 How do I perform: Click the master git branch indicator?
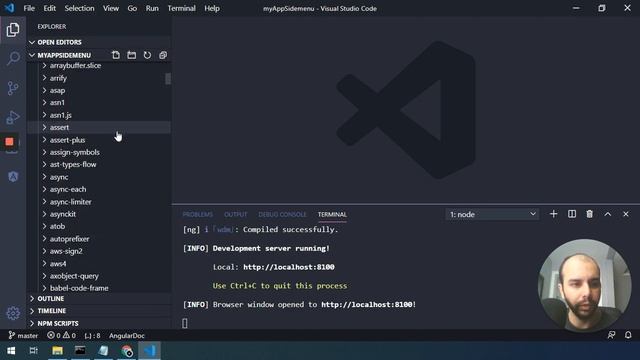(23, 336)
